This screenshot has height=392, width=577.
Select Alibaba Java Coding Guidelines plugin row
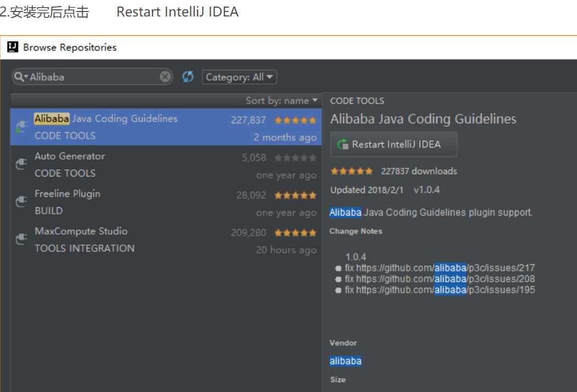coord(166,127)
